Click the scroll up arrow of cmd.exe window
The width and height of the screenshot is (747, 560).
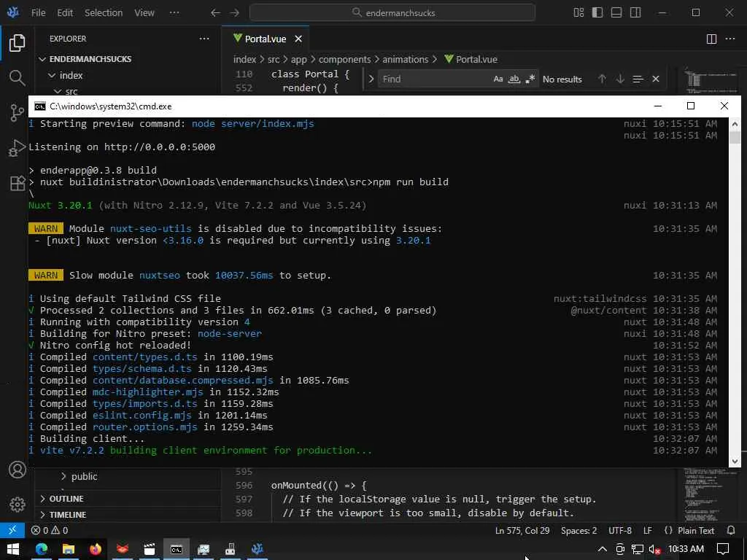(x=735, y=124)
